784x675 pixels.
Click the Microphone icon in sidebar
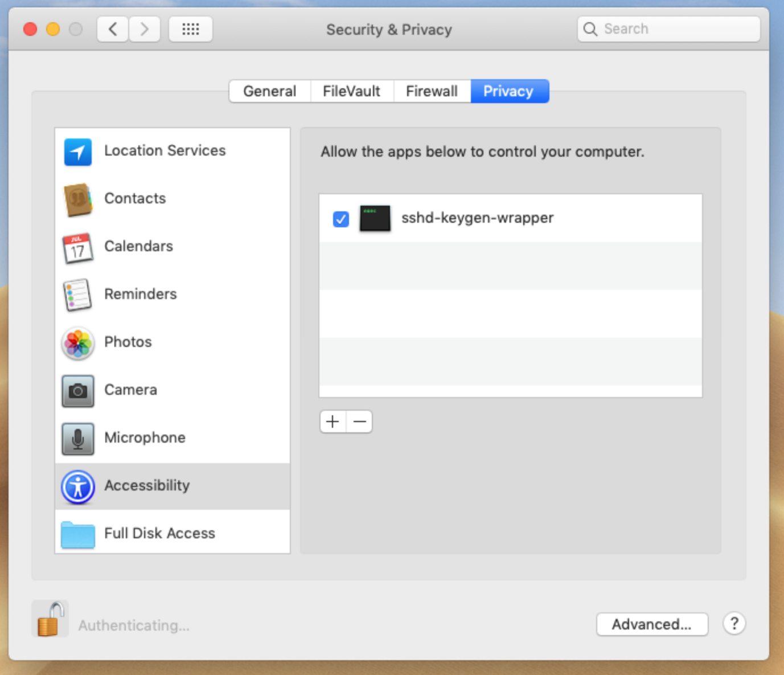78,439
